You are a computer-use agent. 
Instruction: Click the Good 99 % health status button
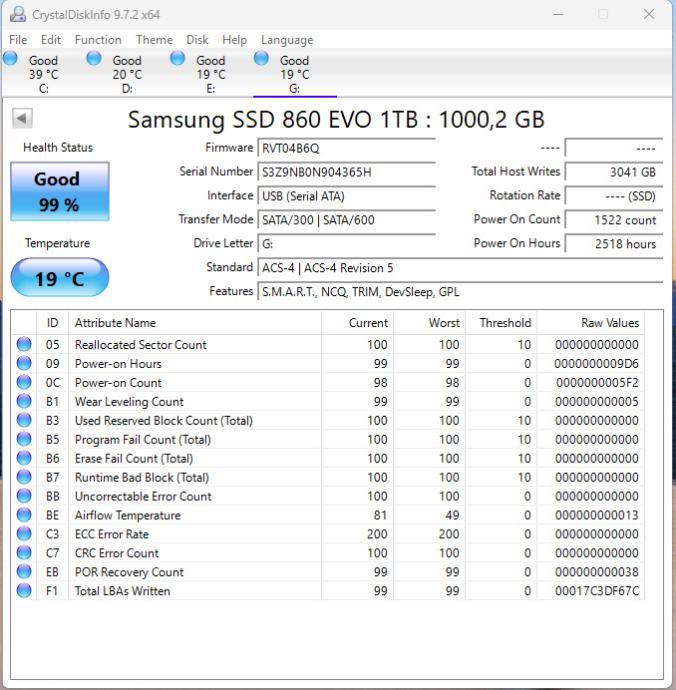(x=59, y=191)
